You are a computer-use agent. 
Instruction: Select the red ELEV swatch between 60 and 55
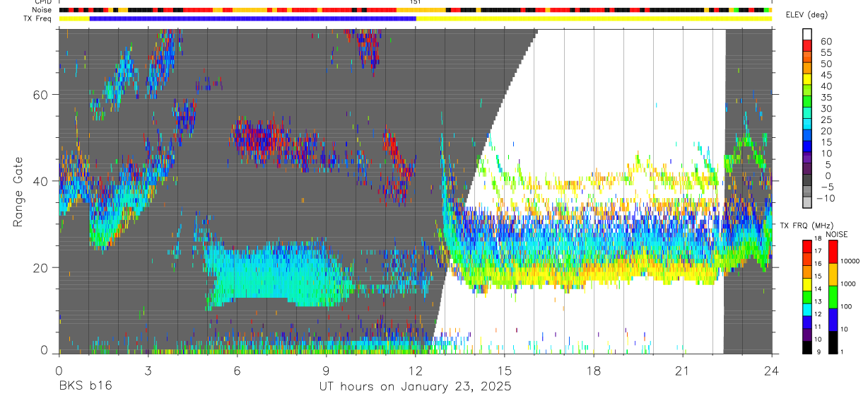pyautogui.click(x=807, y=45)
